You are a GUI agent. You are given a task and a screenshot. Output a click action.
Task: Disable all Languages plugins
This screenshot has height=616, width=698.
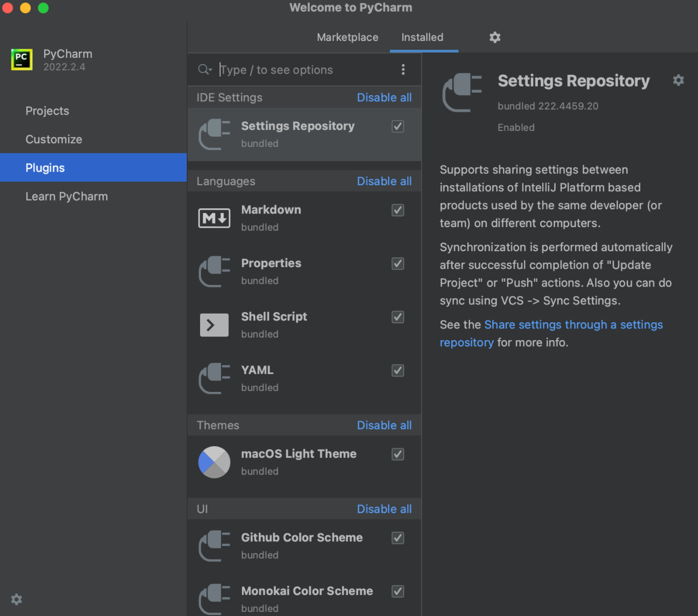click(384, 181)
